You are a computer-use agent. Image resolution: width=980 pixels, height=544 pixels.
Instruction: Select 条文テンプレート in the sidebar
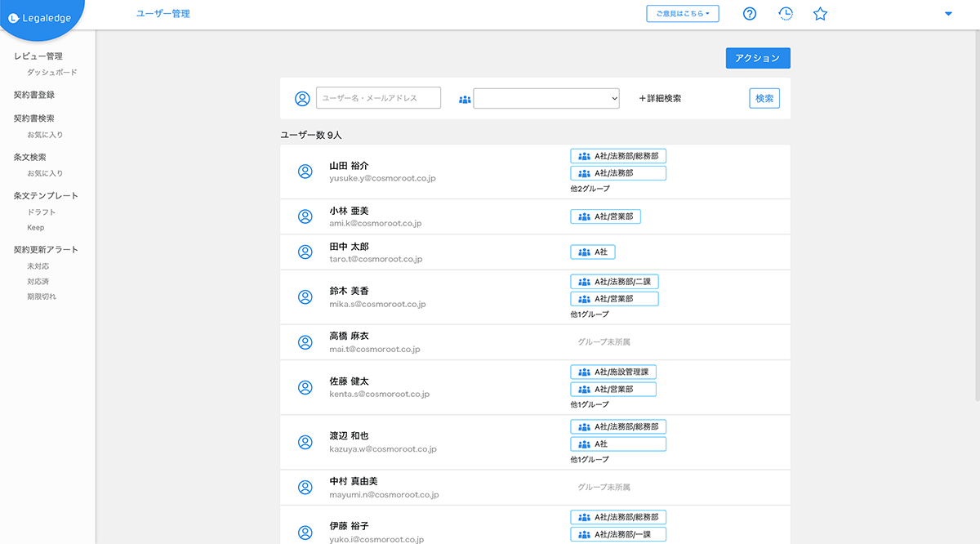pos(47,196)
